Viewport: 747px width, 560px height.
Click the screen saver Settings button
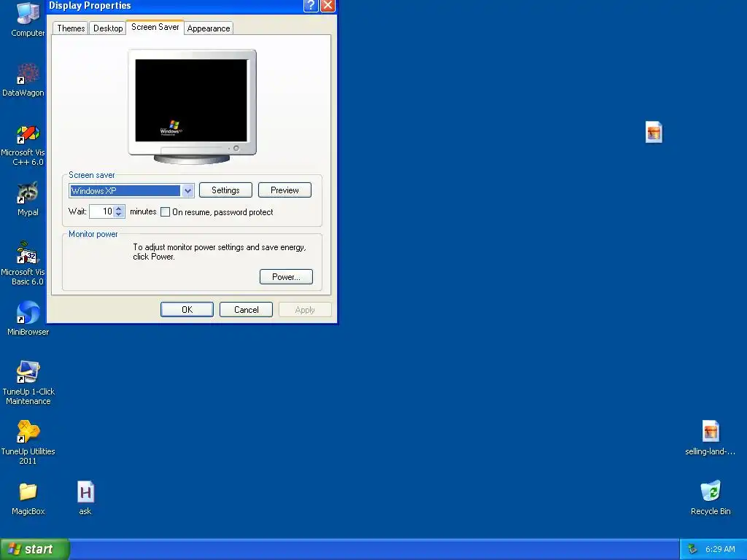(x=225, y=190)
